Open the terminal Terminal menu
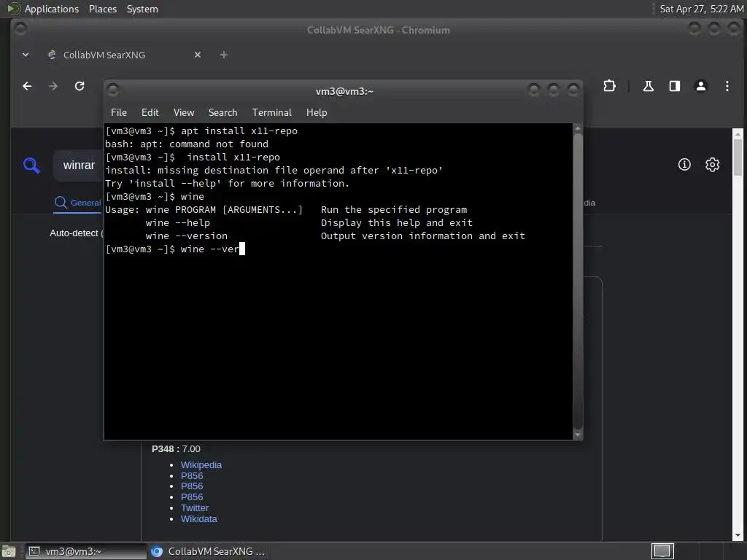Screen dimensions: 747x560 (271, 113)
